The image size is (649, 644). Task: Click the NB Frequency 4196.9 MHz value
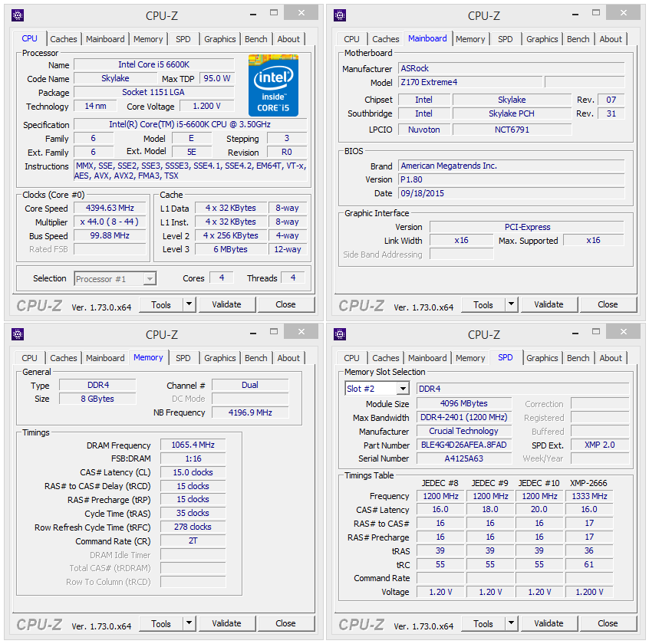click(x=250, y=412)
